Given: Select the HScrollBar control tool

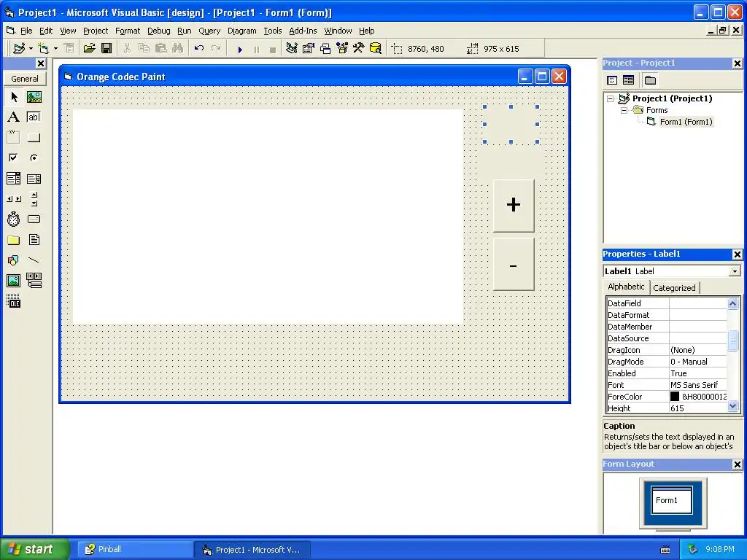Looking at the screenshot, I should pyautogui.click(x=14, y=199).
